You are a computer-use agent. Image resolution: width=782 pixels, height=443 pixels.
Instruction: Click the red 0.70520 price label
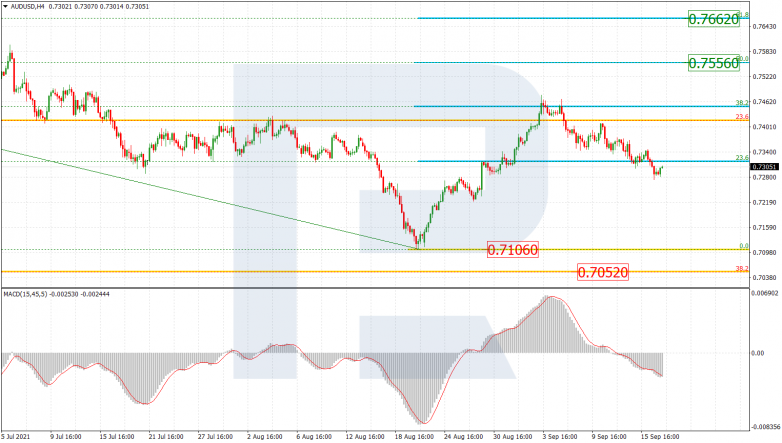tap(602, 272)
